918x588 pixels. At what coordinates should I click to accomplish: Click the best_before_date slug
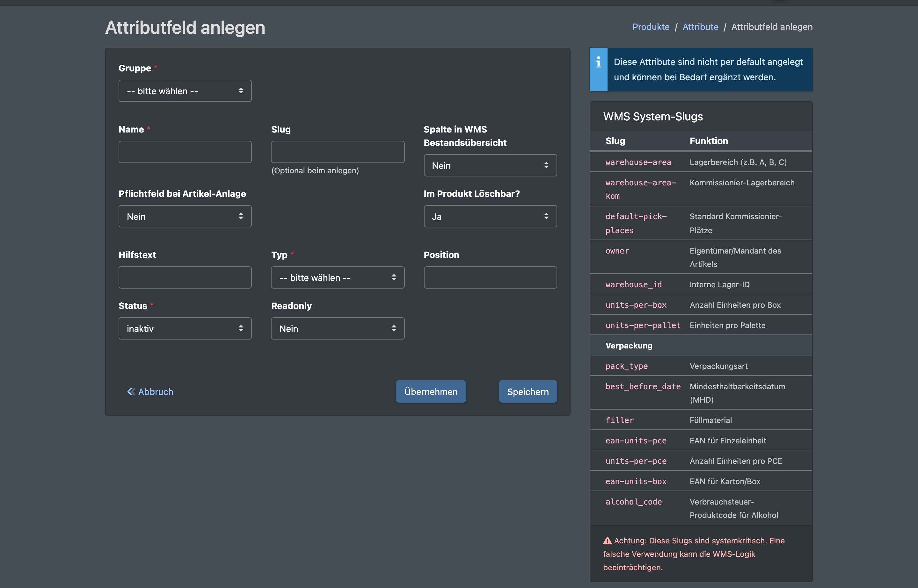[643, 386]
